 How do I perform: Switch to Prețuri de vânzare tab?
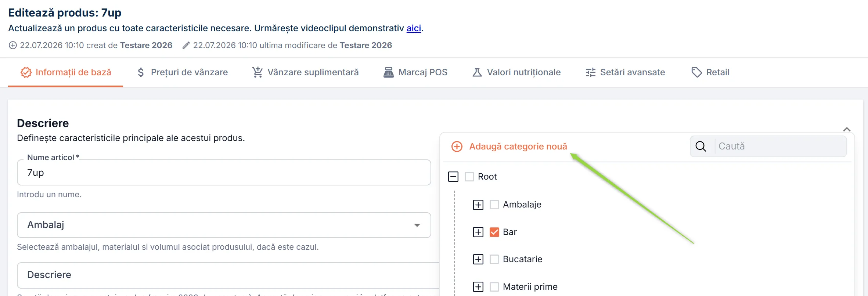click(x=183, y=72)
